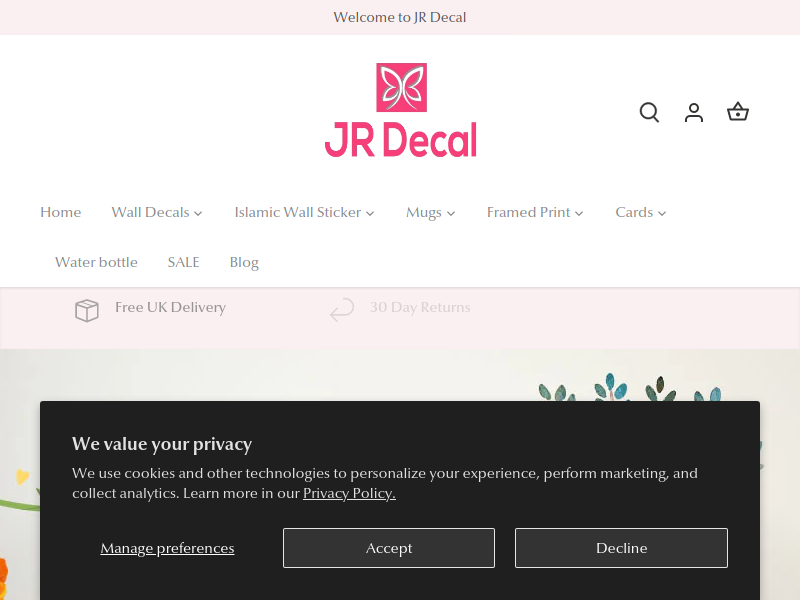Click the 30 Day Returns arrow icon

click(341, 310)
